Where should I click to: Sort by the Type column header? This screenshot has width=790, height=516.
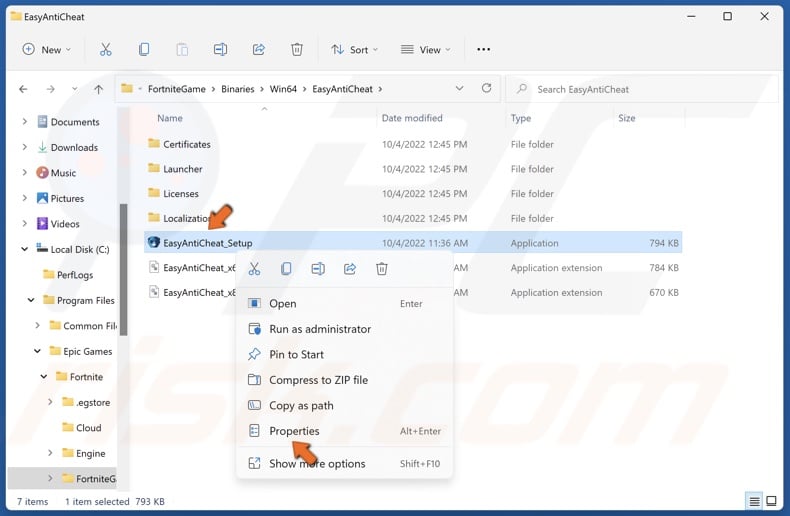521,118
